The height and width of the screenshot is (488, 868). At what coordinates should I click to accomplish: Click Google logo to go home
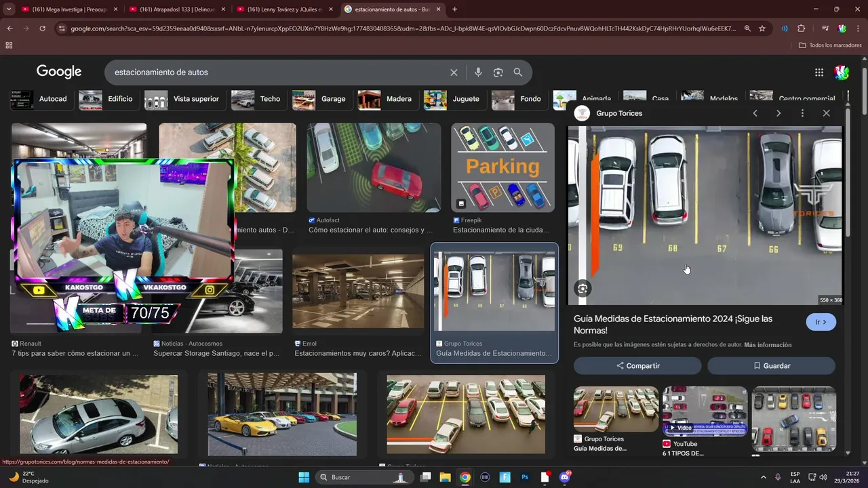point(59,72)
